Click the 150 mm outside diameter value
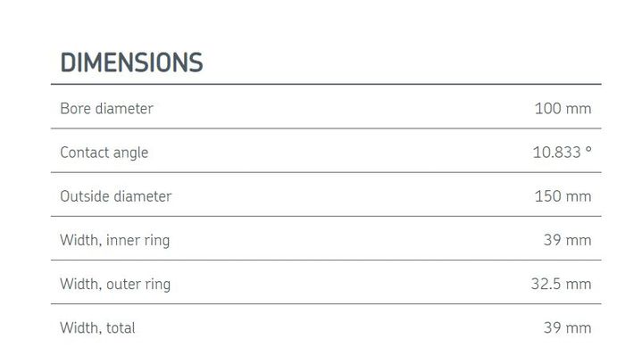 click(x=562, y=196)
